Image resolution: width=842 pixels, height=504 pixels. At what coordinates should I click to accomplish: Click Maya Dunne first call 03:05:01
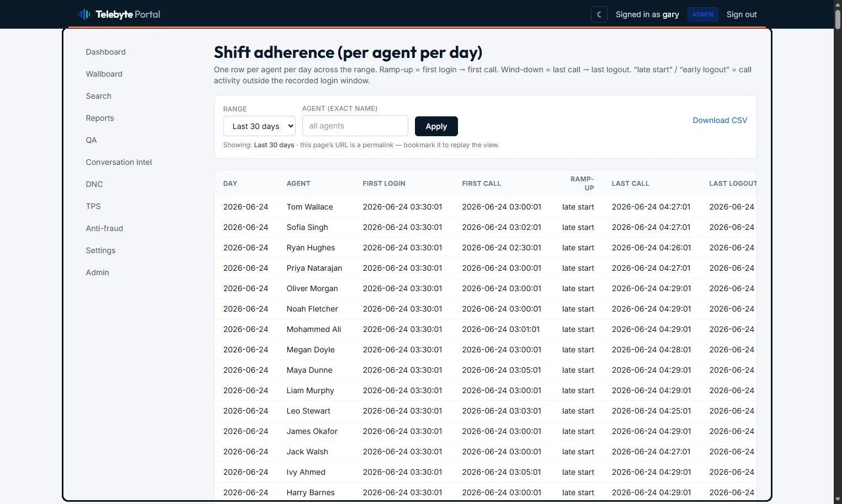502,370
